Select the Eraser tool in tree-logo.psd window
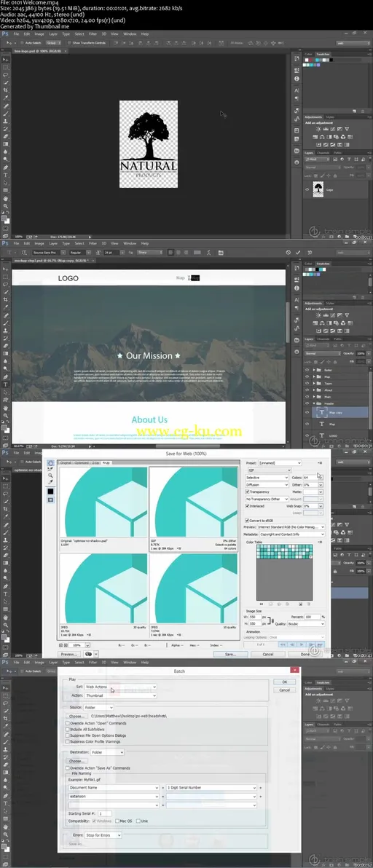The height and width of the screenshot is (868, 373). (x=6, y=136)
